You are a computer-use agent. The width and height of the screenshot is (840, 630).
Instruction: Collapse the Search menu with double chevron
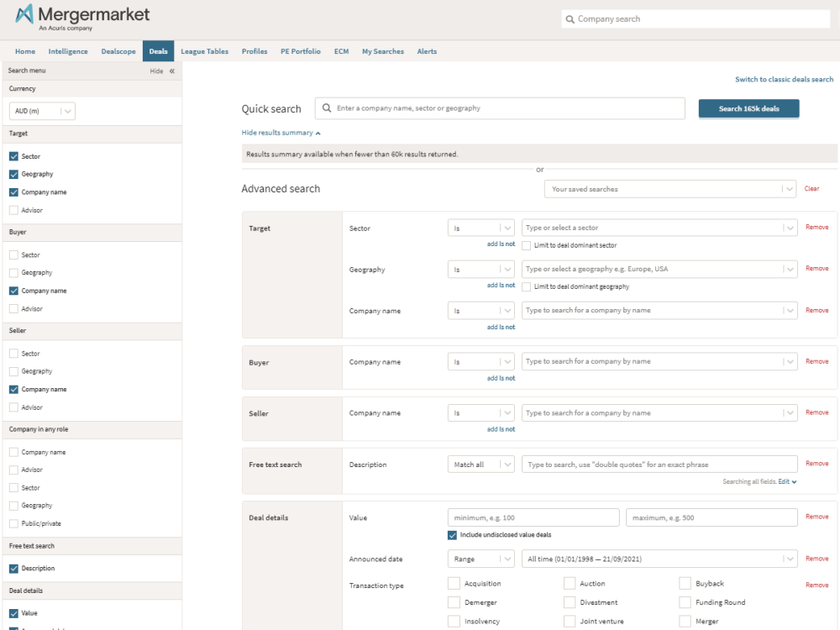click(172, 71)
